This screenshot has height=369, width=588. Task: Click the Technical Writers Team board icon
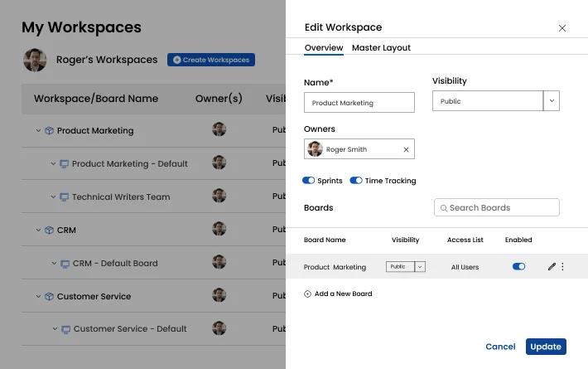pyautogui.click(x=64, y=197)
